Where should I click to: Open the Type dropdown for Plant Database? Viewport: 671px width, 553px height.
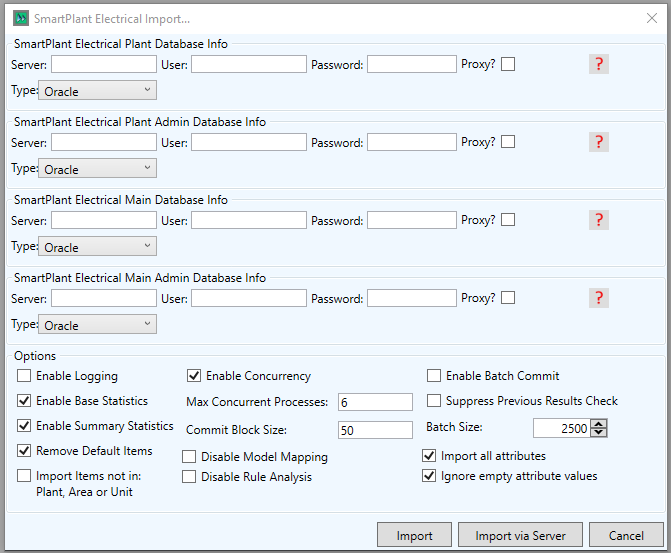pyautogui.click(x=97, y=91)
